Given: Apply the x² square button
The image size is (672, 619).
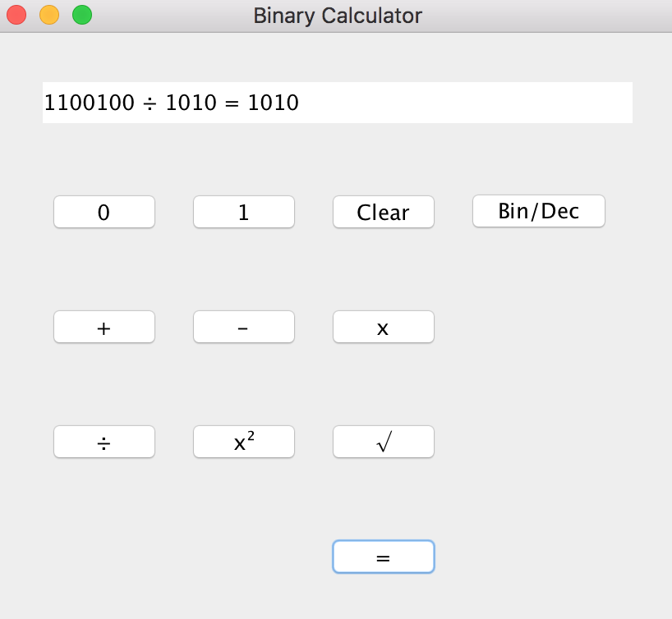Looking at the screenshot, I should pos(244,442).
